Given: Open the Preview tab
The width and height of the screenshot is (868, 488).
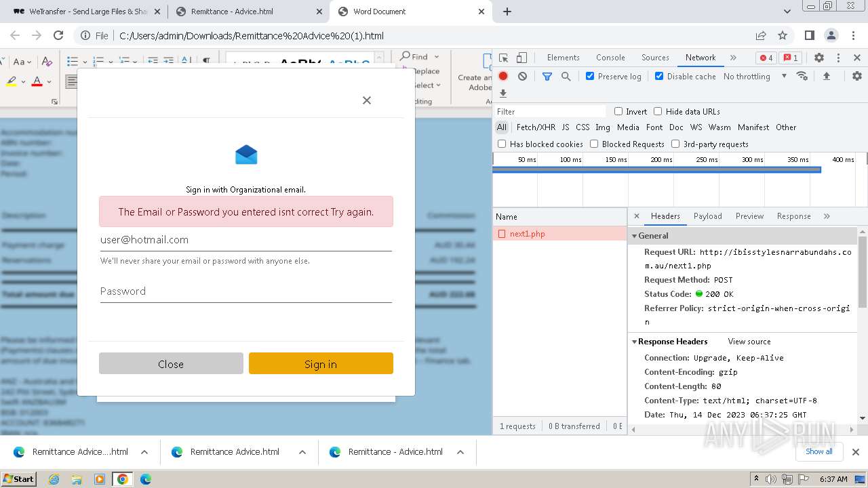Looking at the screenshot, I should (749, 216).
